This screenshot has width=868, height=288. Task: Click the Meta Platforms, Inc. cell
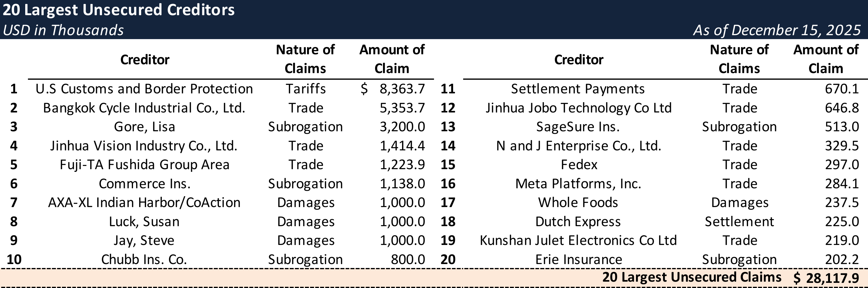click(x=578, y=184)
